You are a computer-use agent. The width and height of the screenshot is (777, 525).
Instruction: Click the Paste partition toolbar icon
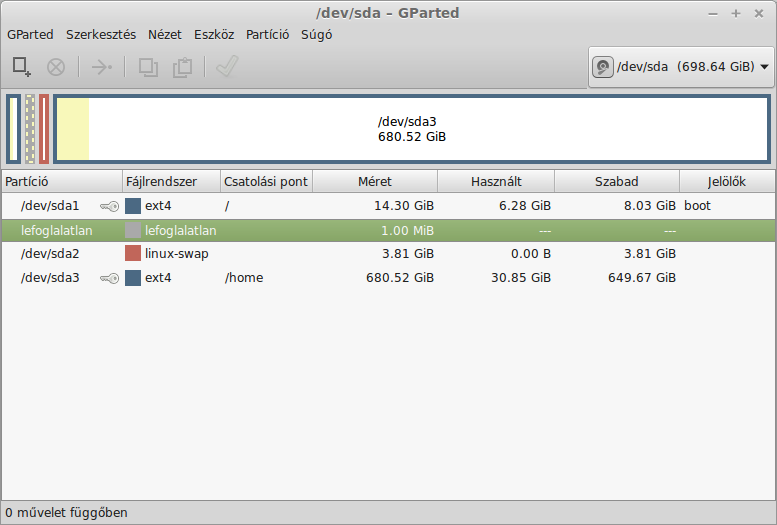182,67
